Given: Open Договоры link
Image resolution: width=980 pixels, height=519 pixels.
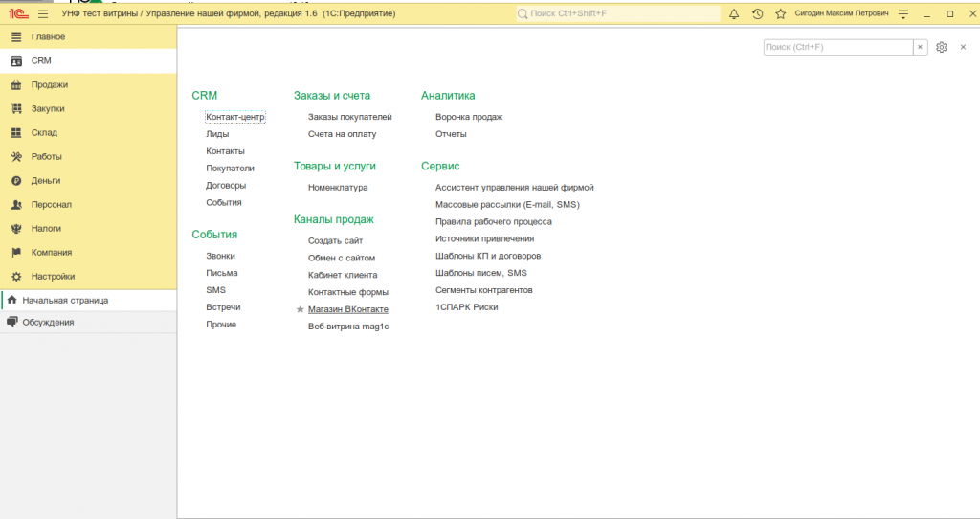Looking at the screenshot, I should (226, 185).
